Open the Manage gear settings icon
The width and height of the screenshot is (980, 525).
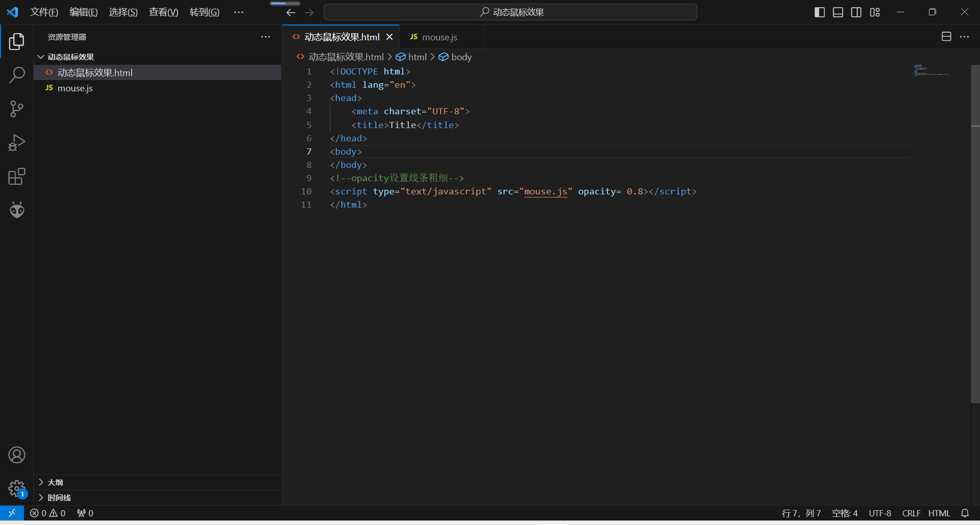(x=16, y=488)
